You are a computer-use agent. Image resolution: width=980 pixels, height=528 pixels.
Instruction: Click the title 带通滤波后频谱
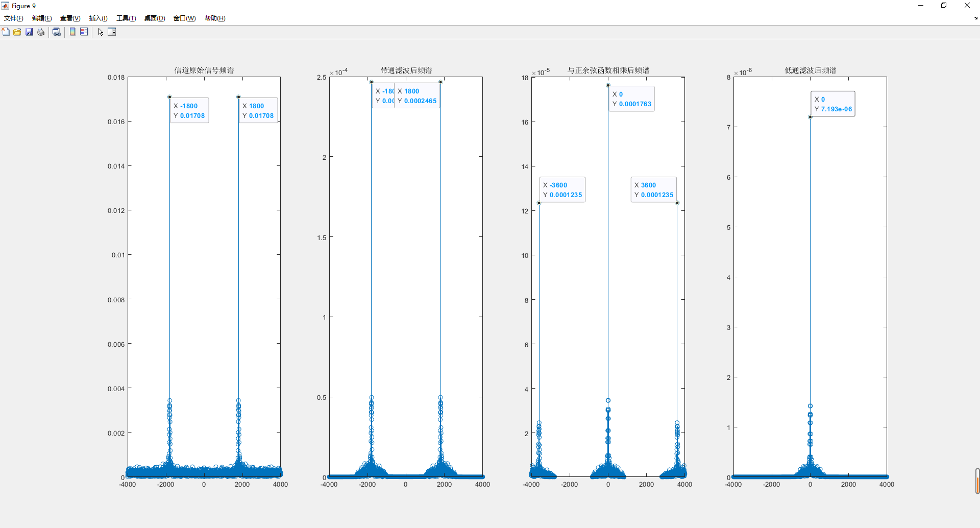[406, 70]
